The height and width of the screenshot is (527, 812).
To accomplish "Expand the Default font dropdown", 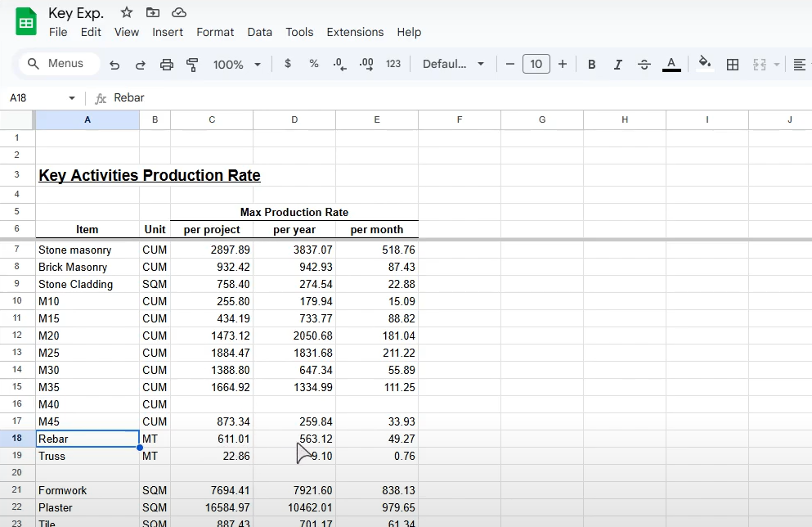I will pos(454,64).
